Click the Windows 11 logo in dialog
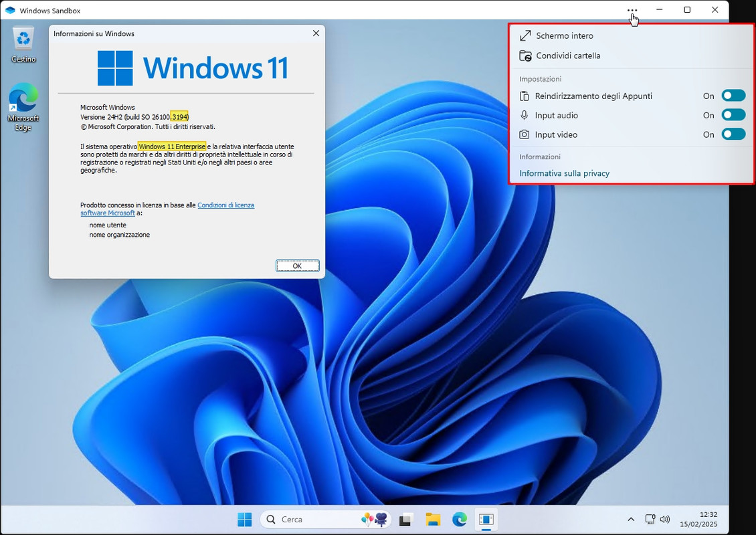Viewport: 756px width, 535px height. coord(115,68)
